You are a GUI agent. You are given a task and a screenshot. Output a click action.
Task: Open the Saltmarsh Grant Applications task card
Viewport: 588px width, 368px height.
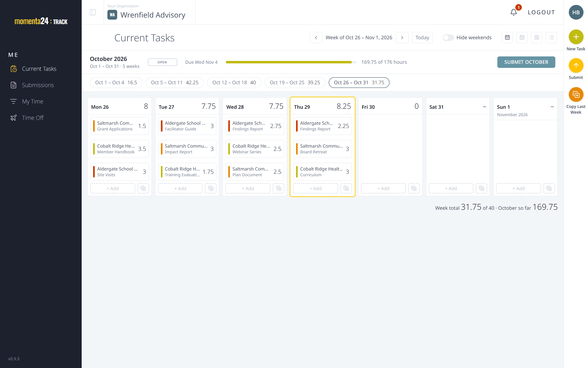click(120, 126)
